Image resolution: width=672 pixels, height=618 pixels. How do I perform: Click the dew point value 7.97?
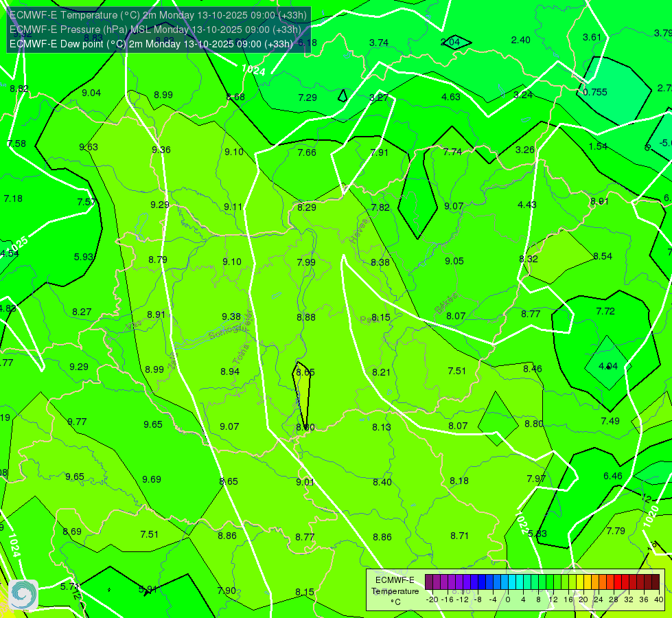tap(536, 479)
